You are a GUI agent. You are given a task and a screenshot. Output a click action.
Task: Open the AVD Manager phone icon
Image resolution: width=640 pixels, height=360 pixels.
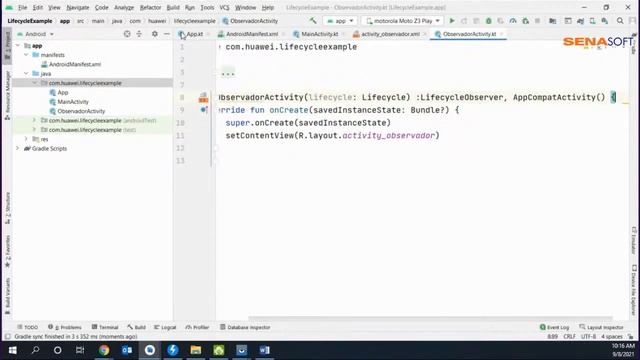pos(592,21)
